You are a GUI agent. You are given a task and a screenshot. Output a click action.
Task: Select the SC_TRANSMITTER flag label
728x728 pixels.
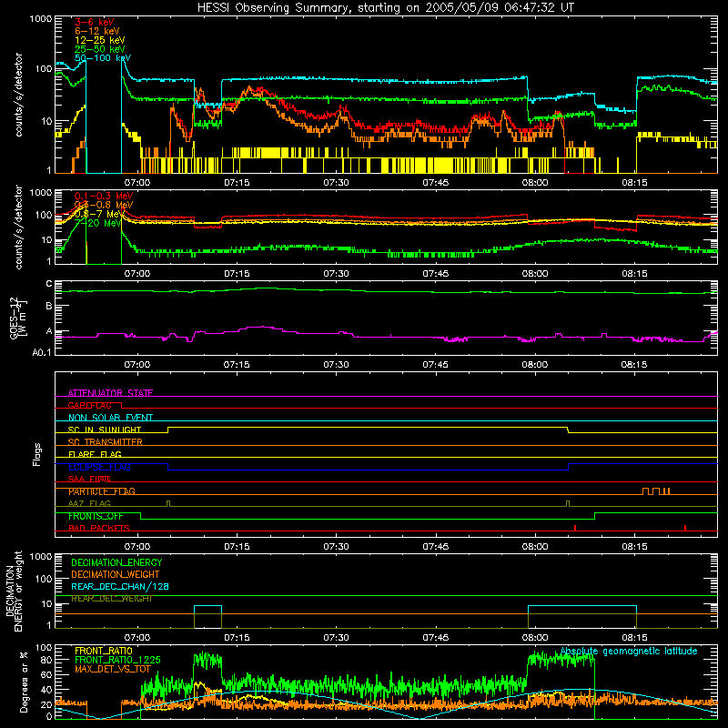[105, 442]
